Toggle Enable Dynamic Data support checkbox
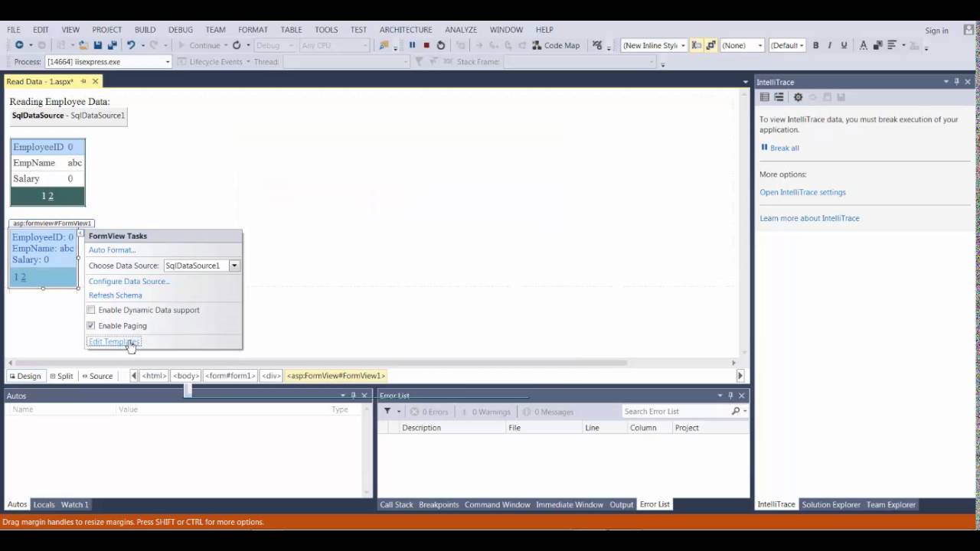Viewport: 980px width, 551px height. (91, 310)
